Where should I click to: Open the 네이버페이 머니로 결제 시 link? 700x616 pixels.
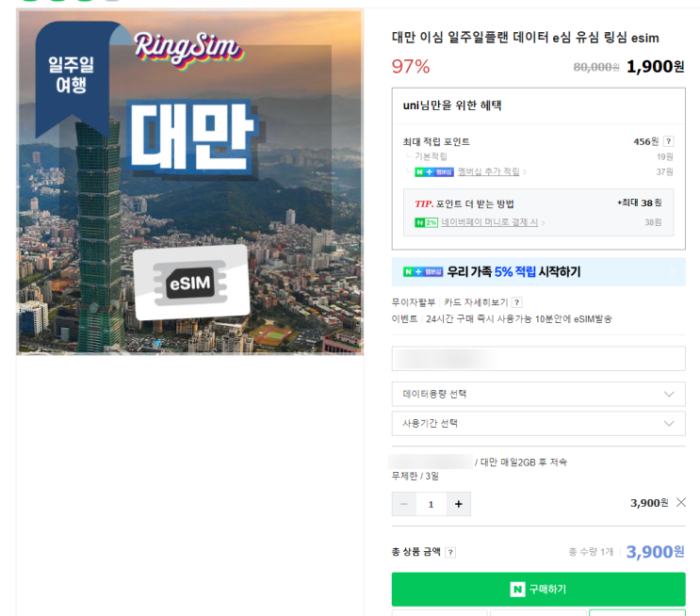[490, 222]
